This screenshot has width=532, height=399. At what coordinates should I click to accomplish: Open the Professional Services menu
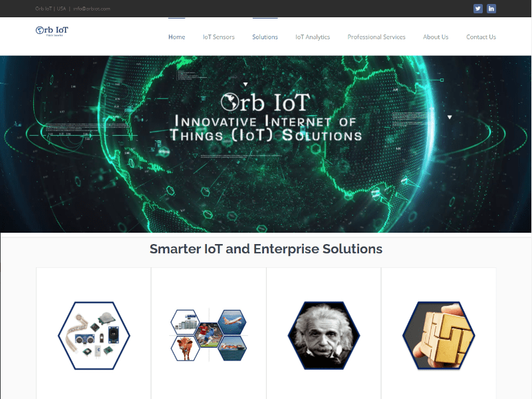(x=376, y=37)
